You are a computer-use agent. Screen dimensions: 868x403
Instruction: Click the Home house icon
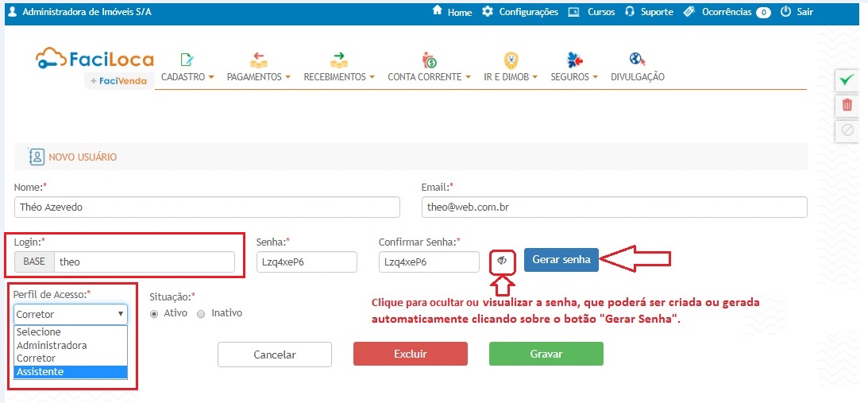point(437,12)
